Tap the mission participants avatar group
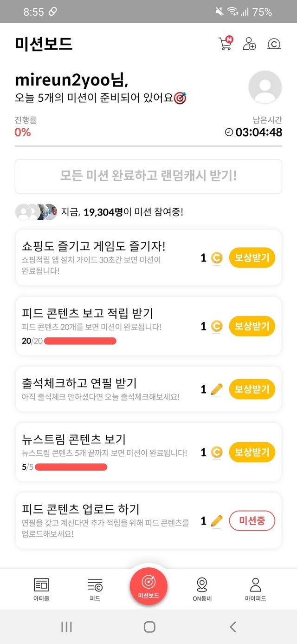Viewport: 297px width, 644px height. click(36, 212)
